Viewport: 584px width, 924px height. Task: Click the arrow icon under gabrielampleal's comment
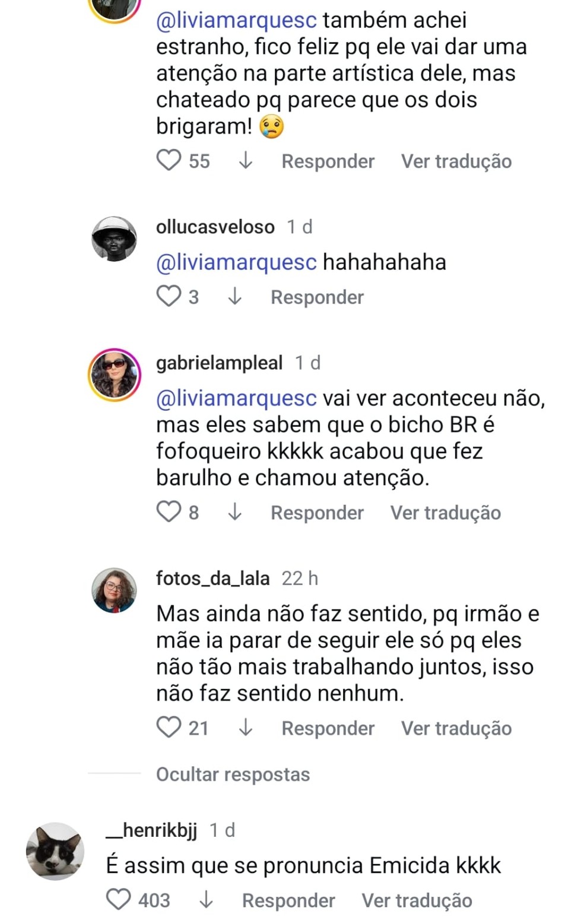coord(236,512)
